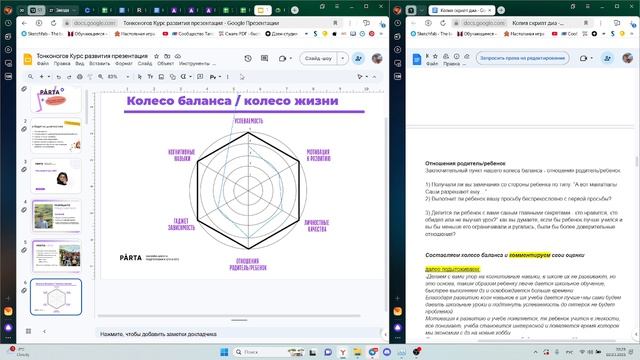Add new slide plus button
Viewport: 640px width, 360px height.
tap(41, 76)
